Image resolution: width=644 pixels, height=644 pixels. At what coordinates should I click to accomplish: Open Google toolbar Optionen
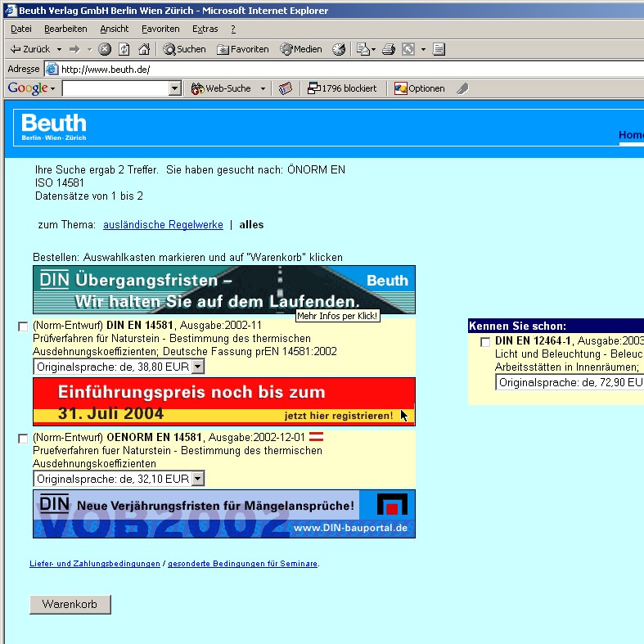pyautogui.click(x=419, y=88)
